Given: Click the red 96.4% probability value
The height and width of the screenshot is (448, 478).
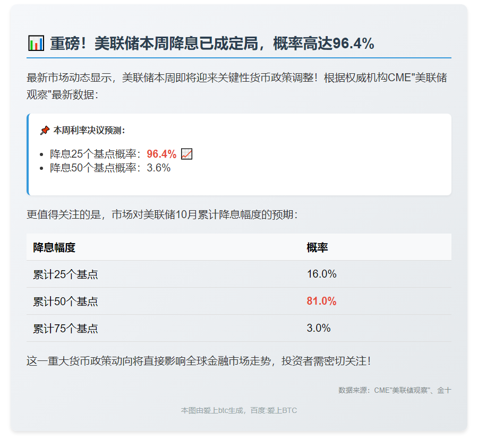Looking at the screenshot, I should 161,154.
